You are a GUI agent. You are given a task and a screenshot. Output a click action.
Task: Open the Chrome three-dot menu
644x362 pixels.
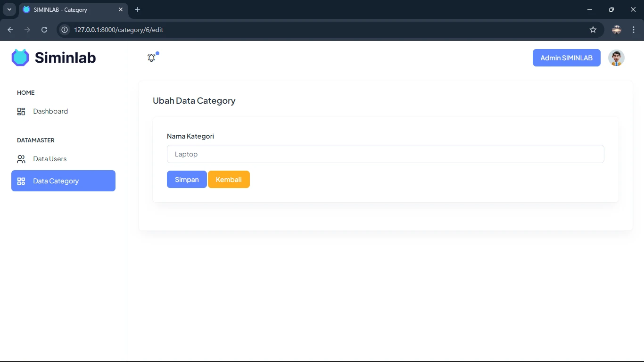tap(634, 30)
